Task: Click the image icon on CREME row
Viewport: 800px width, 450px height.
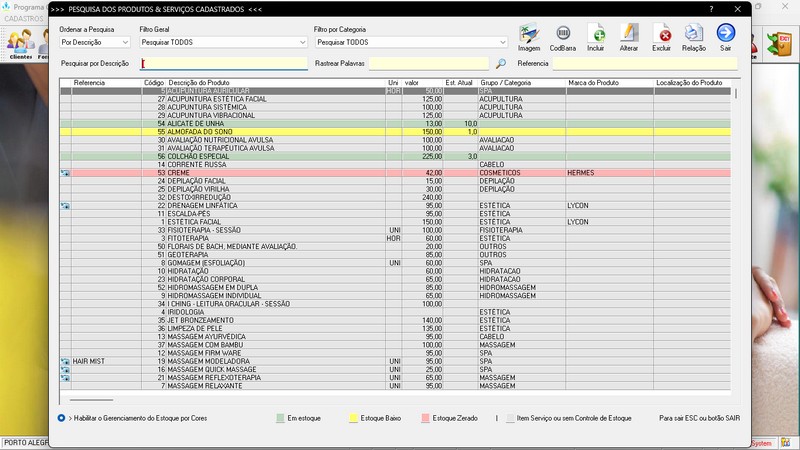Action: (65, 173)
